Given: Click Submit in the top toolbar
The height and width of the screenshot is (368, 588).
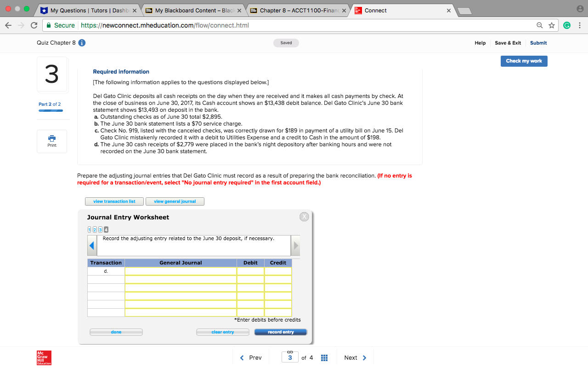Looking at the screenshot, I should tap(538, 43).
